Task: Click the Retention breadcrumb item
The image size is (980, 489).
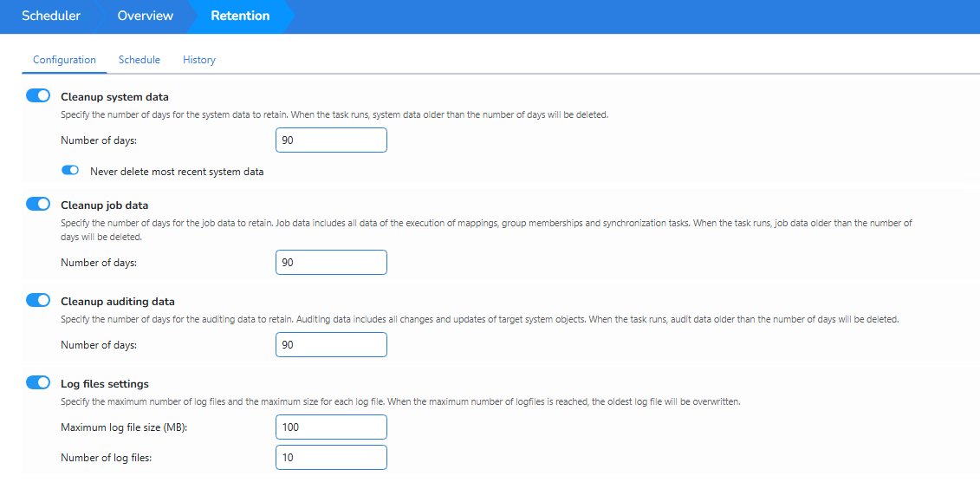Action: 240,16
